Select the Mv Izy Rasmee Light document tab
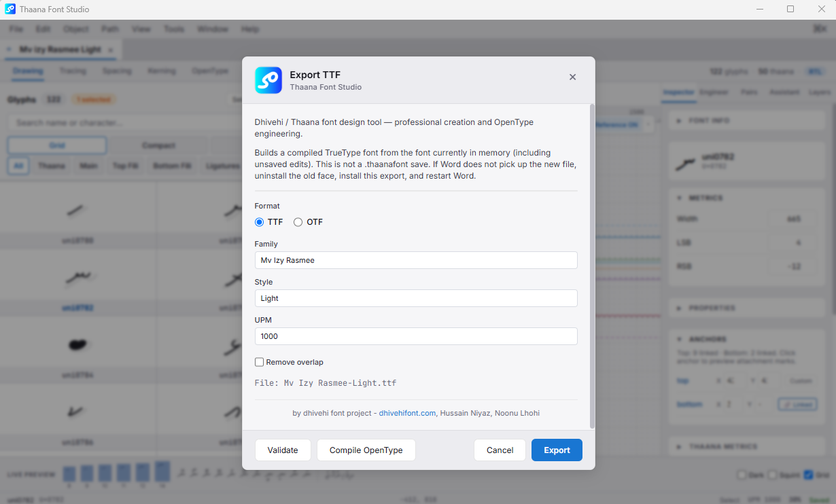Image resolution: width=836 pixels, height=504 pixels. [x=60, y=50]
